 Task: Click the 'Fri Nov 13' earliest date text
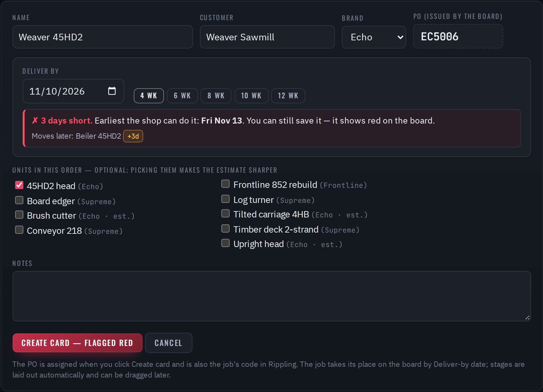(x=222, y=121)
